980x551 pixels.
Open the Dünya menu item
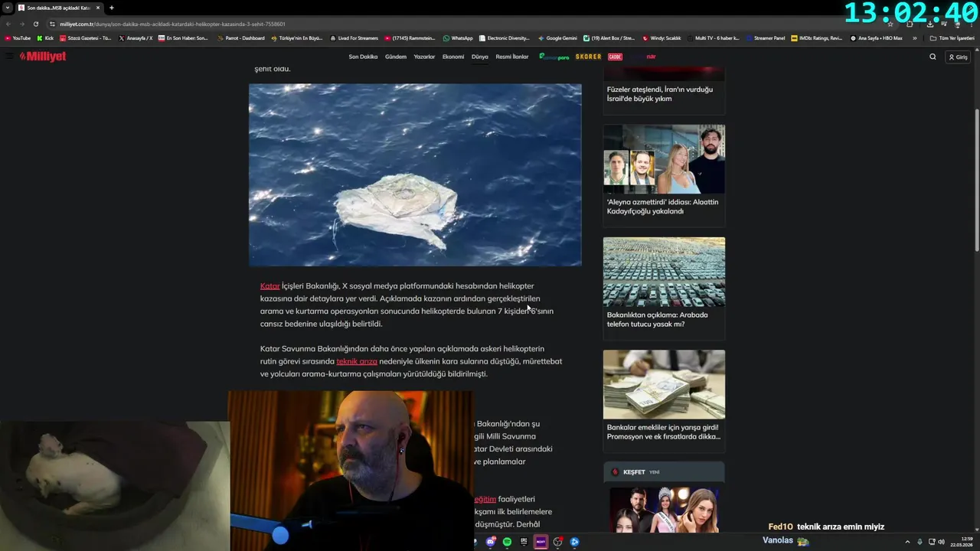[x=480, y=57]
